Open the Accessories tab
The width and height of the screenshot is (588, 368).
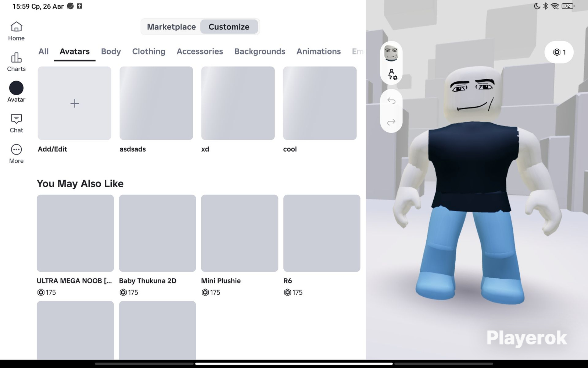(200, 52)
